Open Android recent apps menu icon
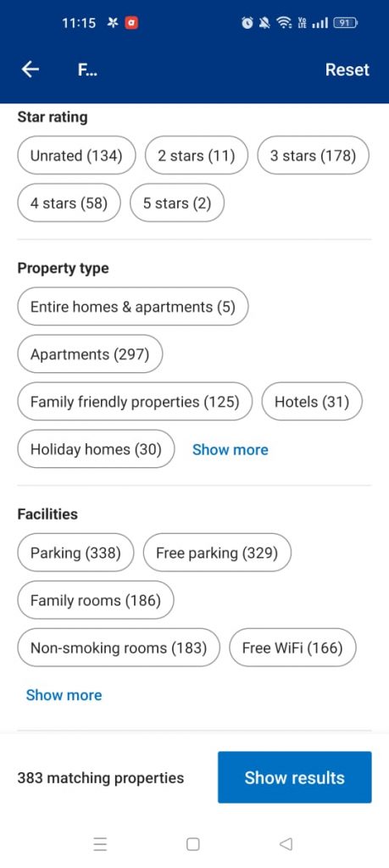This screenshot has width=389, height=868. 100,843
